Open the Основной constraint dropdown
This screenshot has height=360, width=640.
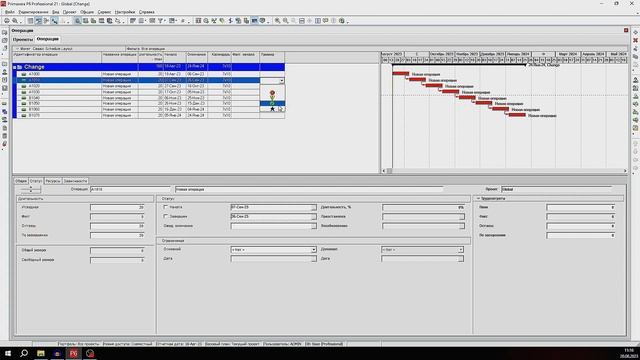pos(313,249)
